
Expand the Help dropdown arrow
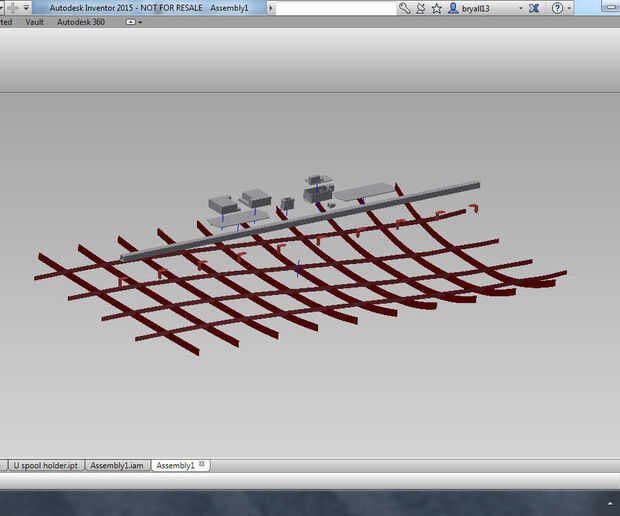click(x=569, y=8)
